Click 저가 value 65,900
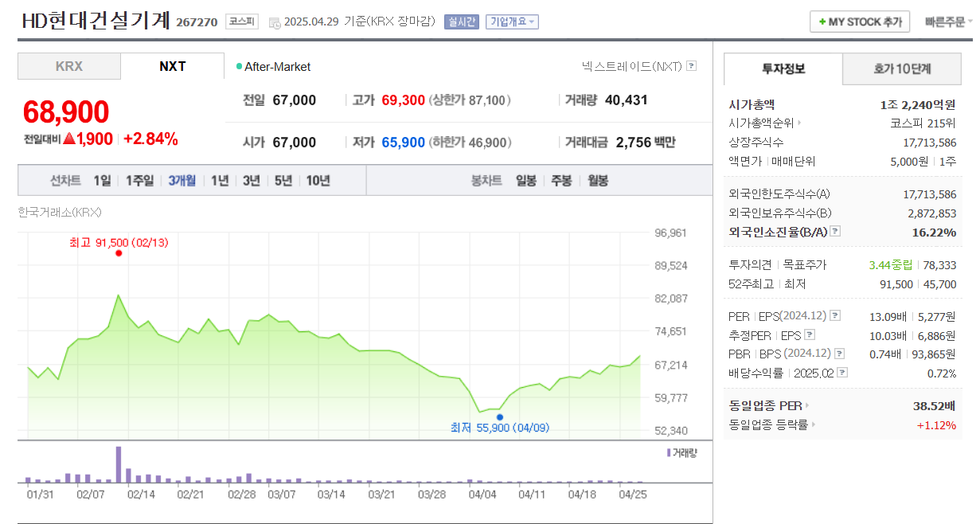 click(403, 143)
